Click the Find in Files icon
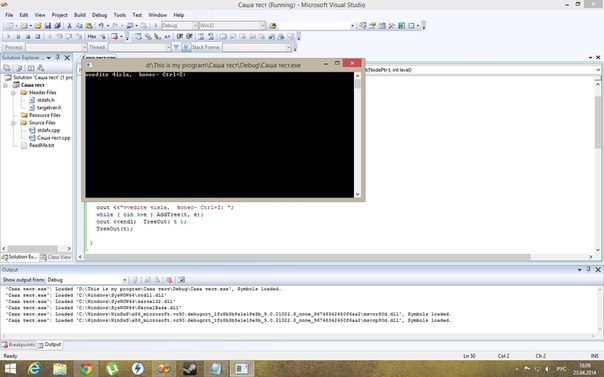This screenshot has height=377, width=604. [x=273, y=26]
